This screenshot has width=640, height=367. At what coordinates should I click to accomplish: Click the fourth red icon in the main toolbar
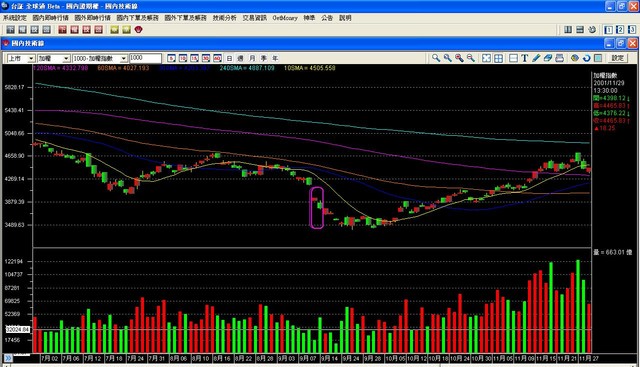(x=98, y=30)
